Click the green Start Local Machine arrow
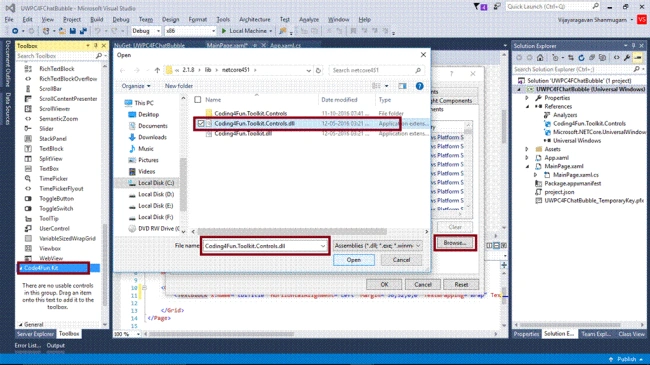 point(224,31)
